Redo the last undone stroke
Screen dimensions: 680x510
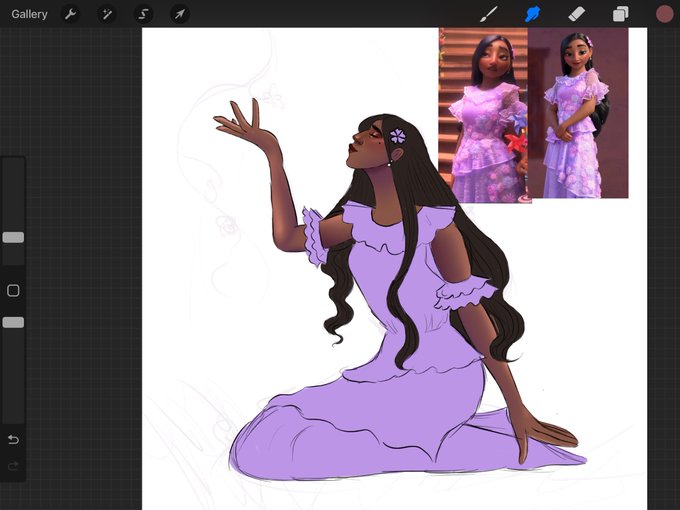tap(13, 466)
